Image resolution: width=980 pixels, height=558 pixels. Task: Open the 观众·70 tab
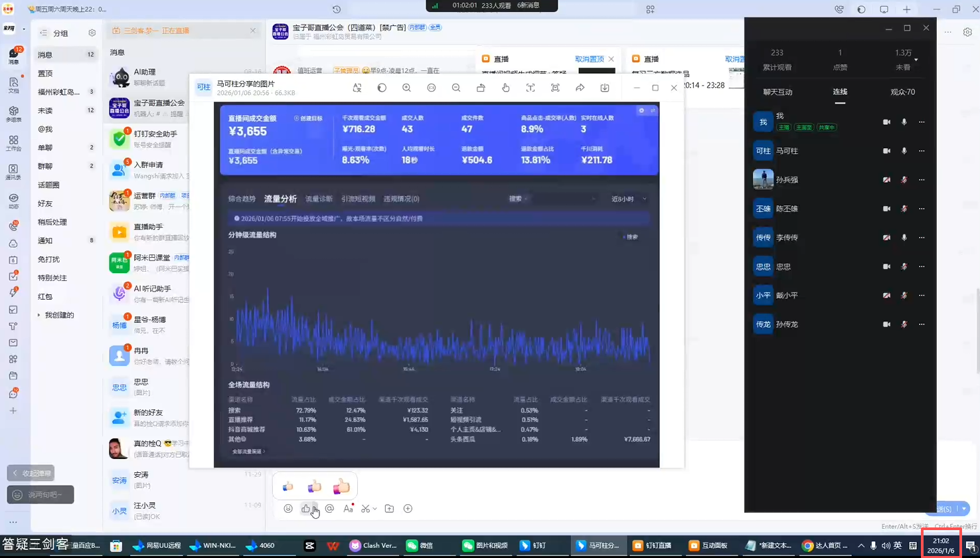902,92
